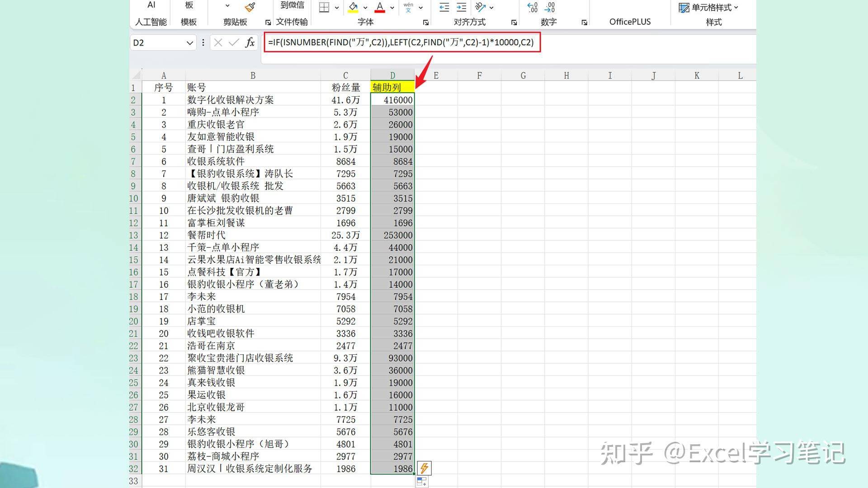This screenshot has width=868, height=488.
Task: Open the font color dropdown arrow
Action: click(x=392, y=8)
